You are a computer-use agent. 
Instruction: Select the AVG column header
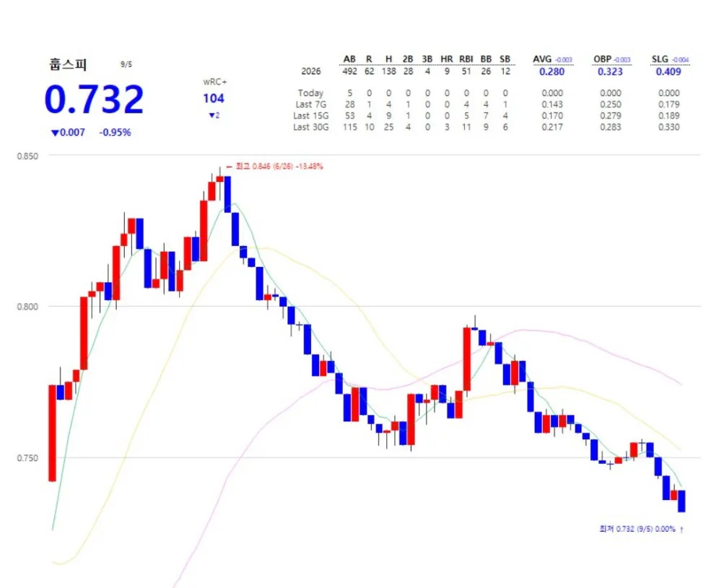coord(542,59)
